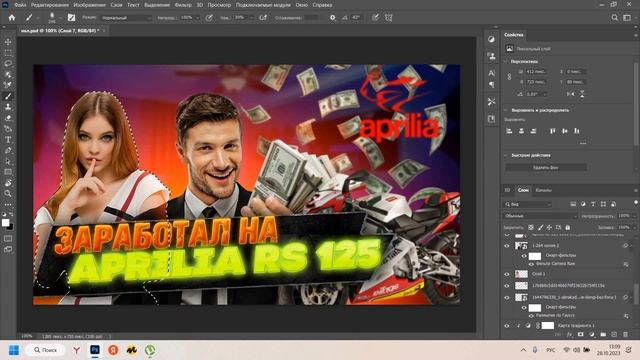
Task: Click the 'Удалить фон' button
Action: tap(546, 168)
